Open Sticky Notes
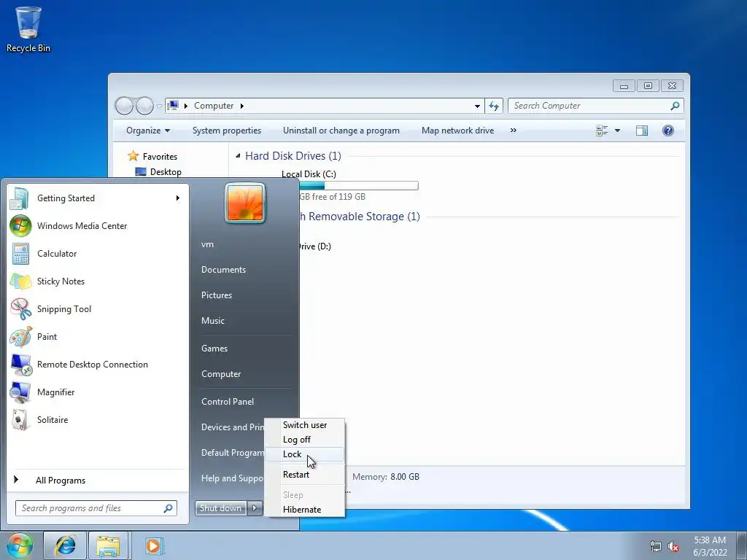The height and width of the screenshot is (560, 747). [96, 281]
